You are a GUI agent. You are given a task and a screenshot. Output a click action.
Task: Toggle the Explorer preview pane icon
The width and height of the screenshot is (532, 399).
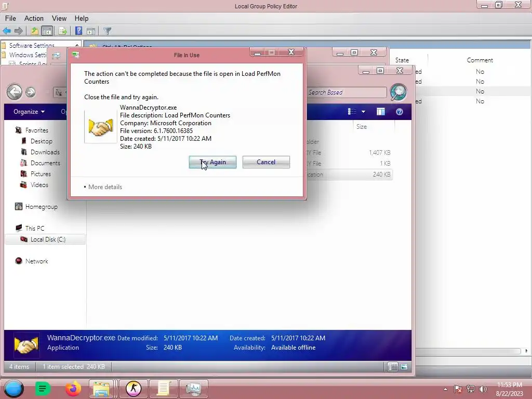tap(381, 112)
